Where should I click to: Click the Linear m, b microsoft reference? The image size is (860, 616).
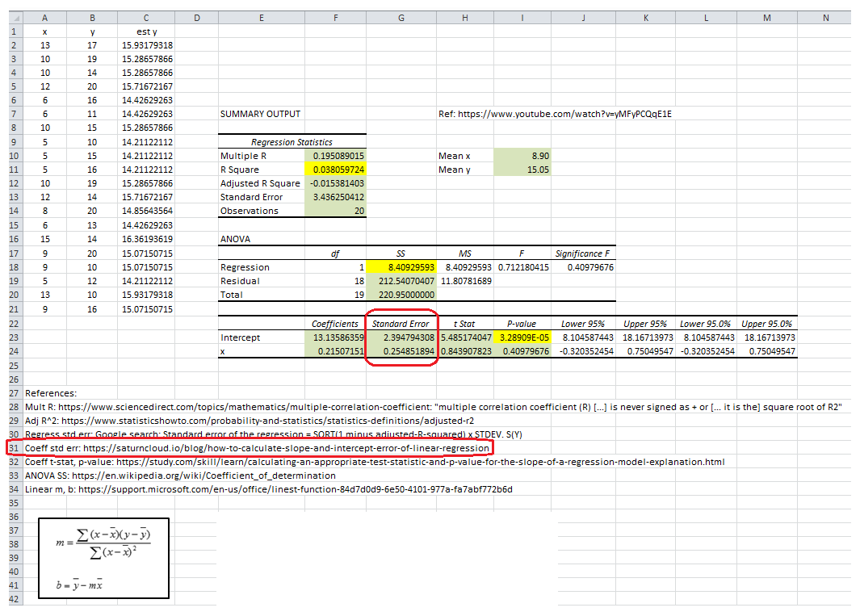tap(269, 489)
